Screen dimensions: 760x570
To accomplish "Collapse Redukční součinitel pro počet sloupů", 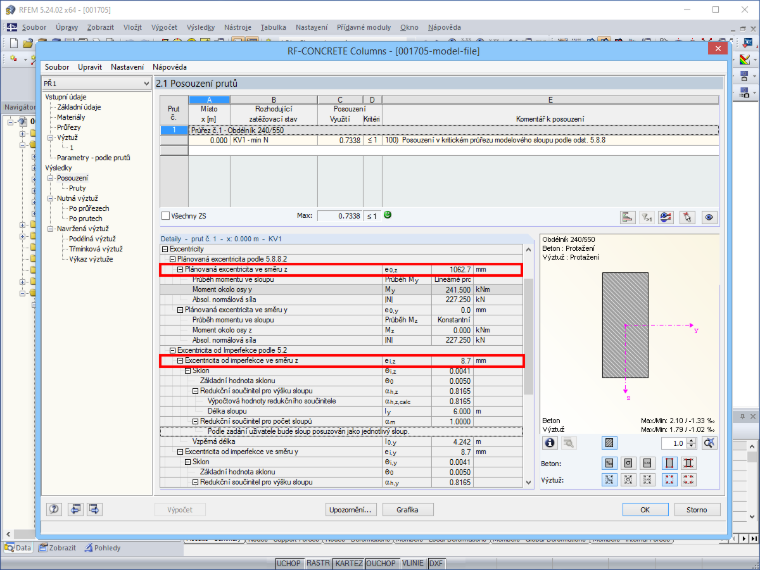I will [x=195, y=421].
